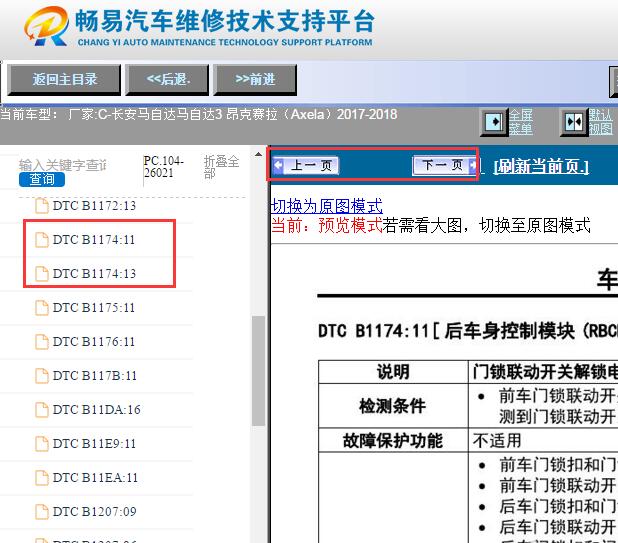Click the 故障保护功能 table cell
This screenshot has width=618, height=543.
393,440
